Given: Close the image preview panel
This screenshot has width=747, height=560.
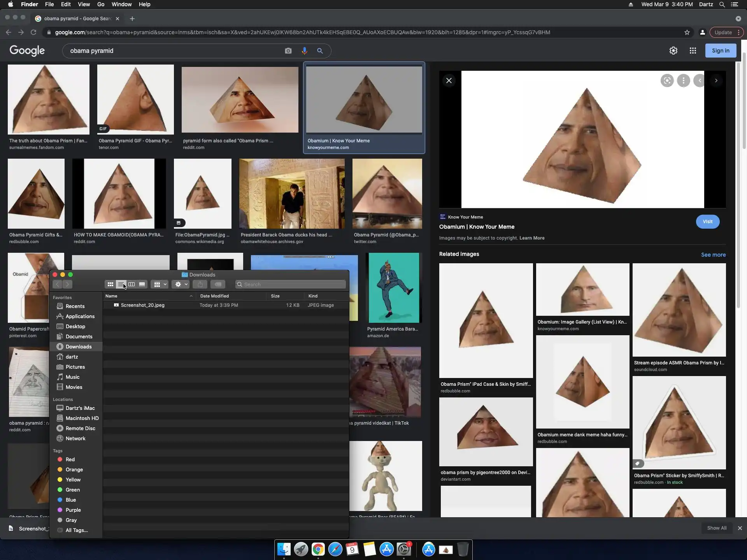Looking at the screenshot, I should click(x=449, y=80).
